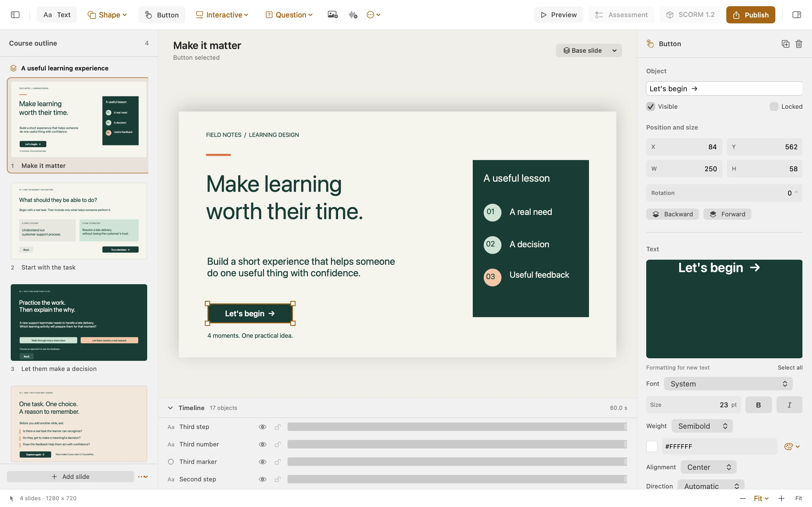
Task: Enable the Locked checkbox
Action: tap(774, 107)
